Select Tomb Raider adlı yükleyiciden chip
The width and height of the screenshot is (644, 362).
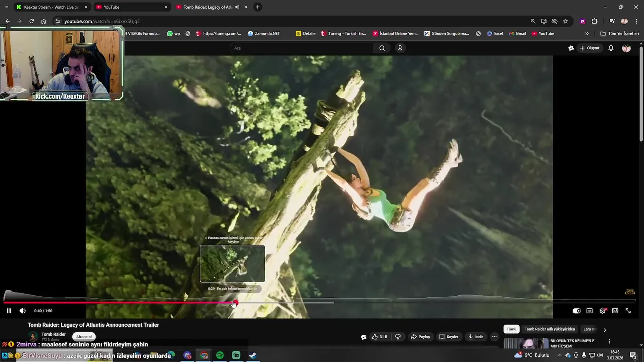point(549,329)
